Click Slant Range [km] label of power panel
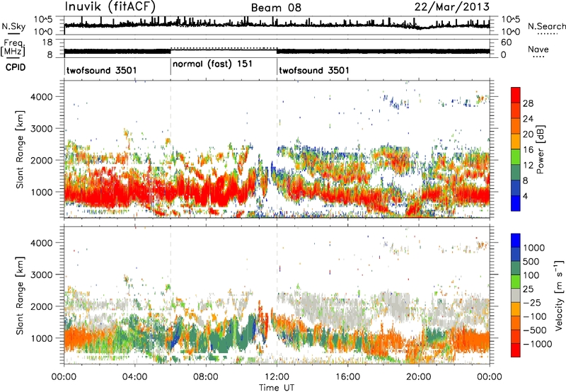This screenshot has height=392, width=566. [x=20, y=149]
